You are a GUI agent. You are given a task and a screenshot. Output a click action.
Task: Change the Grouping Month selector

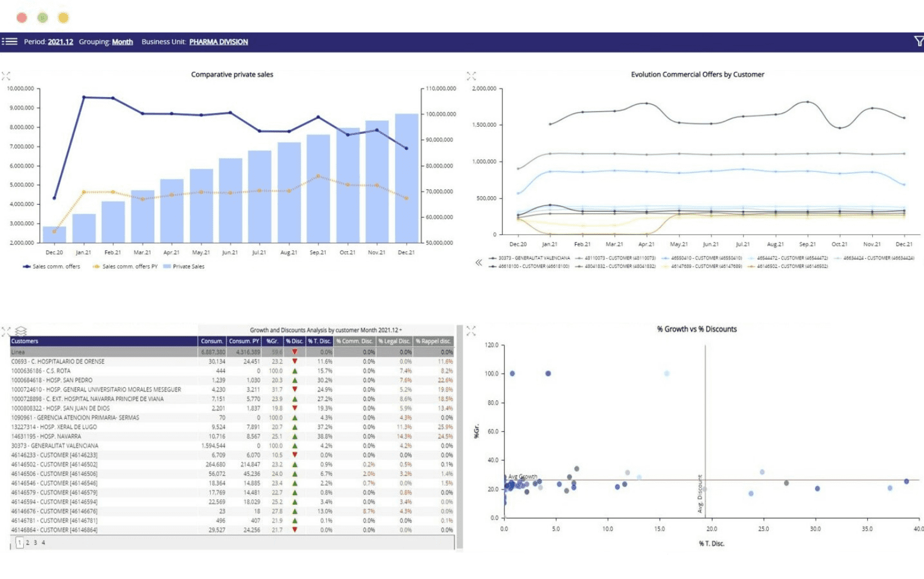click(122, 42)
